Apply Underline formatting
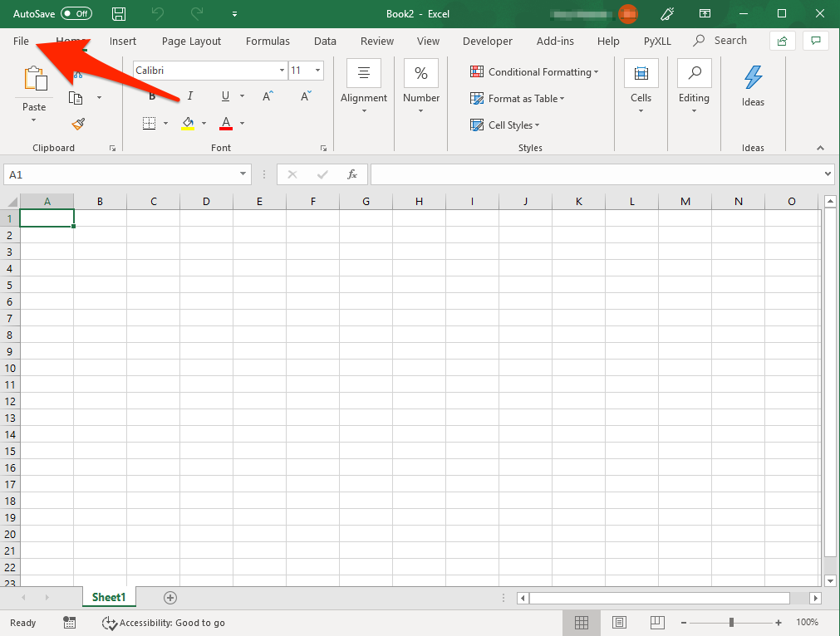This screenshot has height=636, width=840. 225,96
